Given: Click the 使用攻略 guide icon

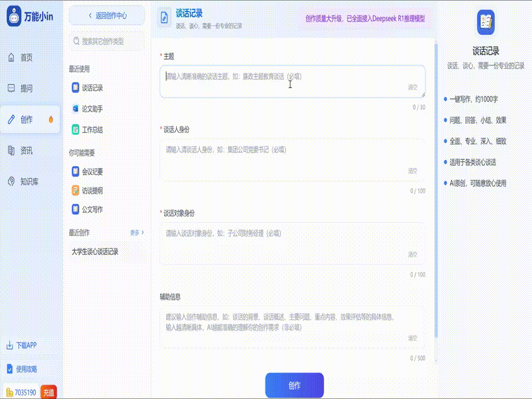Looking at the screenshot, I should (x=9, y=369).
